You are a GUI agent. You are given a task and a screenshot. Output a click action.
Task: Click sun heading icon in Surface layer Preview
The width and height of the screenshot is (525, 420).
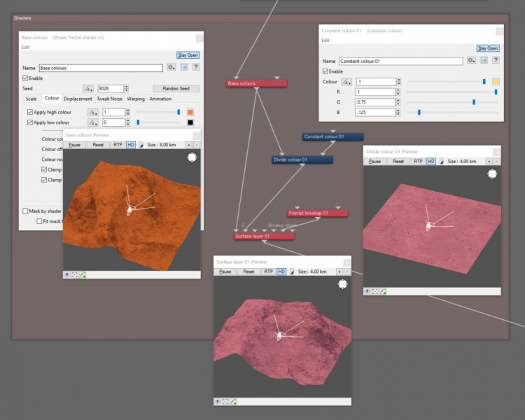coord(342,284)
